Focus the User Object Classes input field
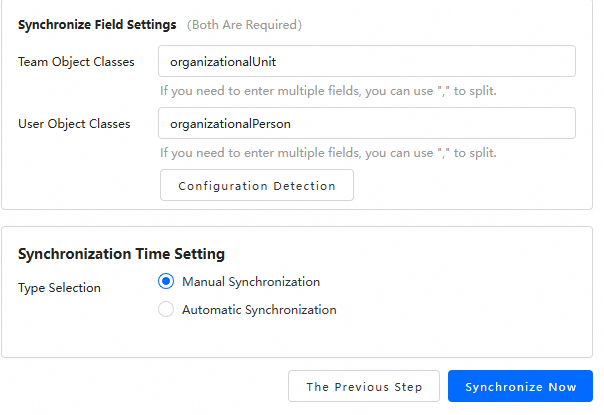This screenshot has height=415, width=604. (x=367, y=123)
